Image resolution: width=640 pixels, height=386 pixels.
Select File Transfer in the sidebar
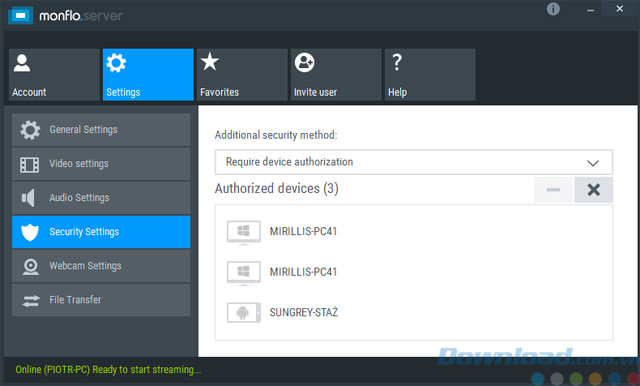pos(101,300)
